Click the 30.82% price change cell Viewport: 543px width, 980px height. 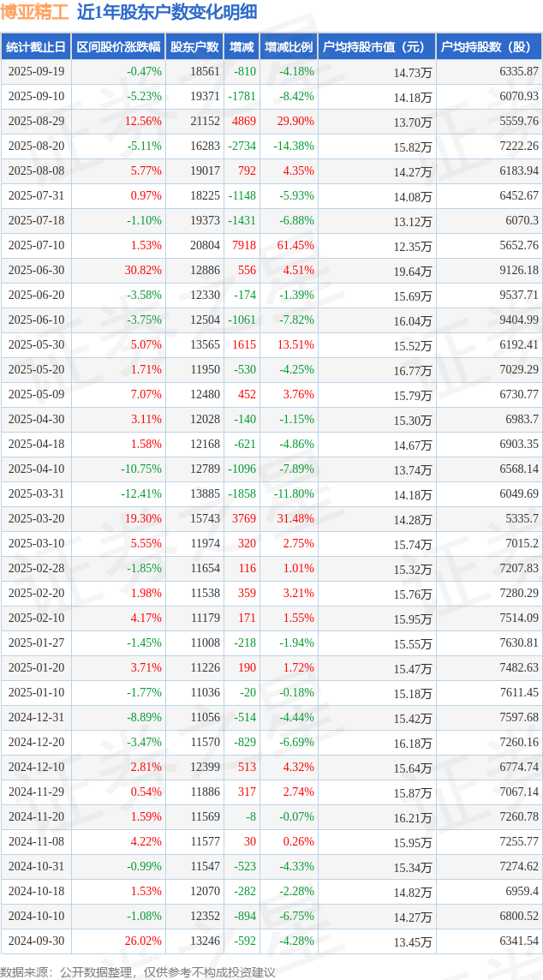[143, 271]
